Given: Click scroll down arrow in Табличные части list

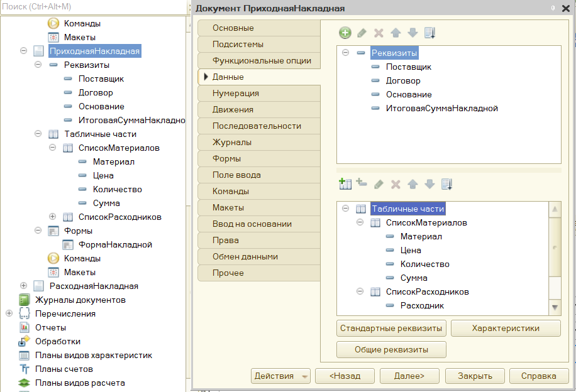Looking at the screenshot, I should click(x=555, y=307).
